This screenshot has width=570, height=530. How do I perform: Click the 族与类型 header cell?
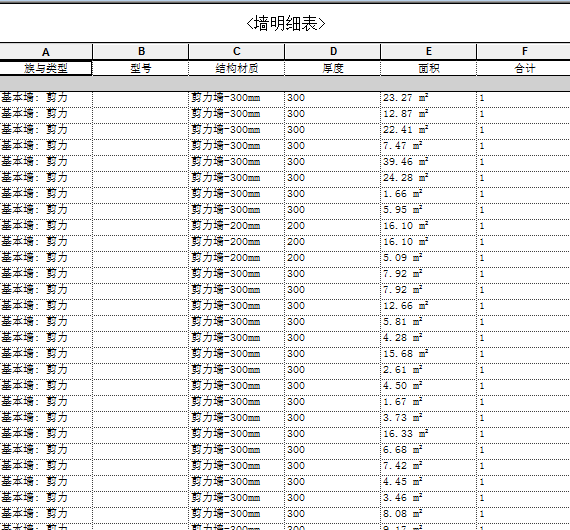coord(46,68)
